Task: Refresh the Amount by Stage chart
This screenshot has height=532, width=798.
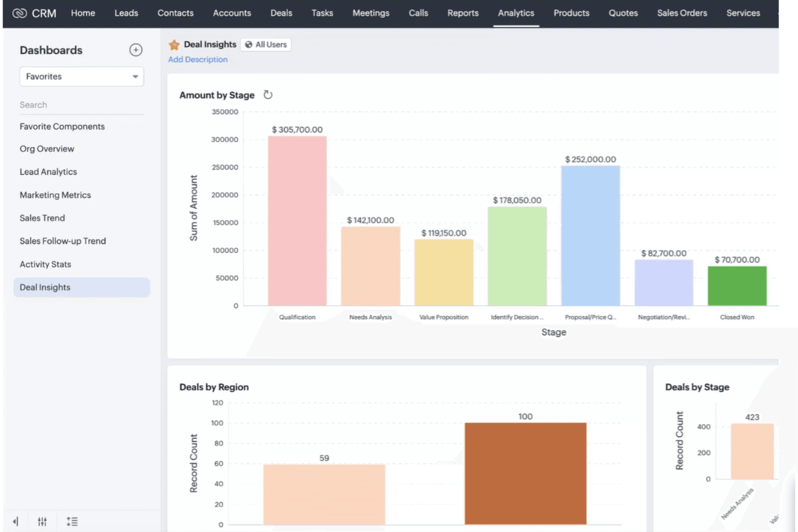Action: [268, 95]
